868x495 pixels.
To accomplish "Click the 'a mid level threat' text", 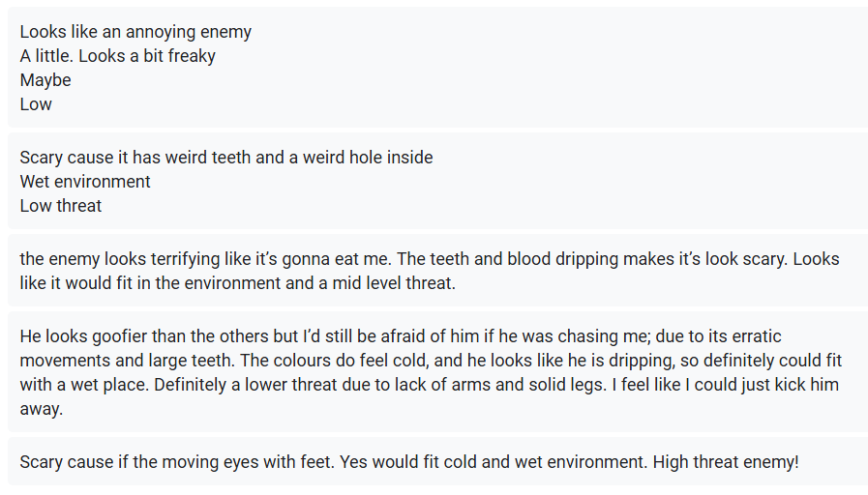I will [x=394, y=283].
